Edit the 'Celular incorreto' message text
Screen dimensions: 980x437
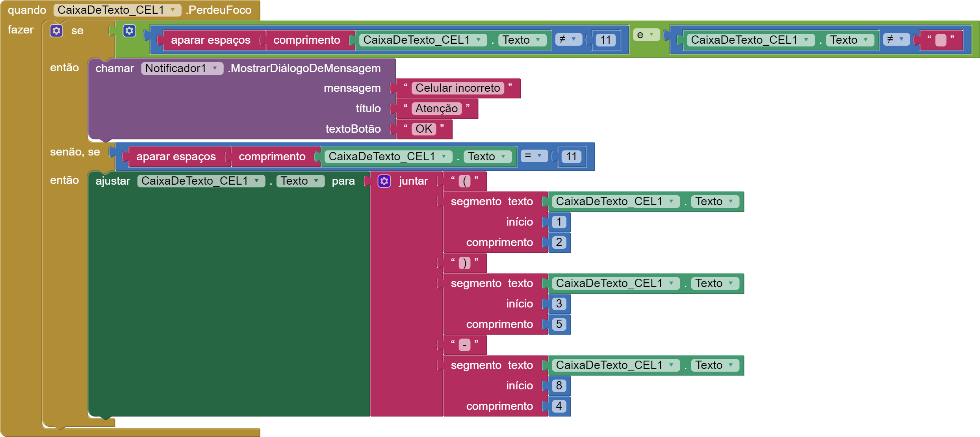(x=457, y=88)
